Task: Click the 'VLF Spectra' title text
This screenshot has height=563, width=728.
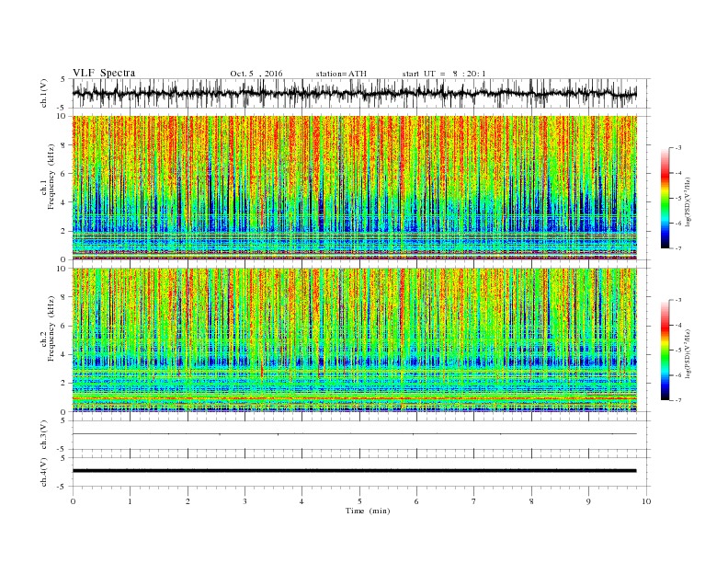Action: coord(104,73)
